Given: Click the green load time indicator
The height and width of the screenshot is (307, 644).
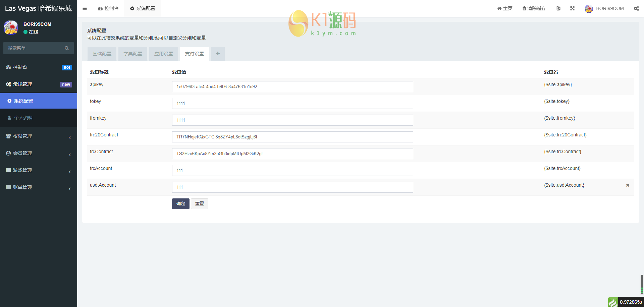Looking at the screenshot, I should coord(613,302).
